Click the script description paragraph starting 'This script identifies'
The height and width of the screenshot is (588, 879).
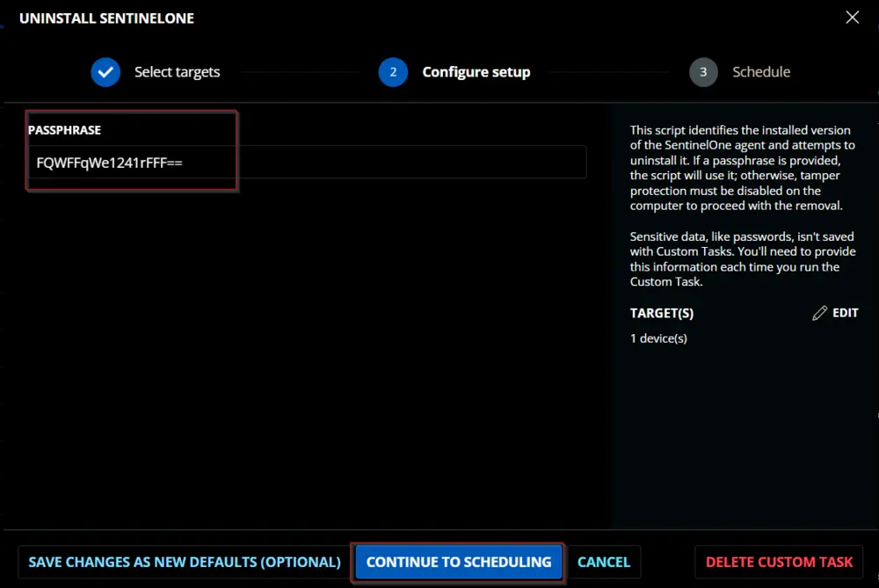coord(742,168)
